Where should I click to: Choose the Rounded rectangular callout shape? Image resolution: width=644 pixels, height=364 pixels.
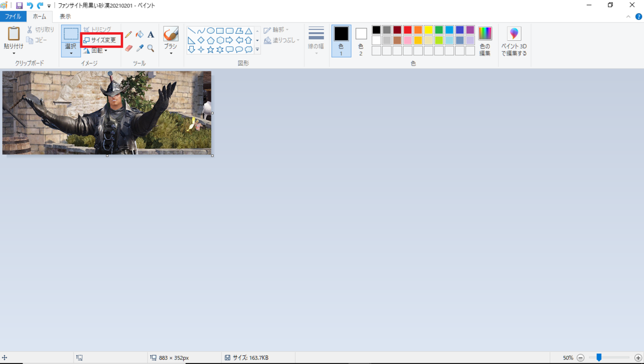click(230, 50)
